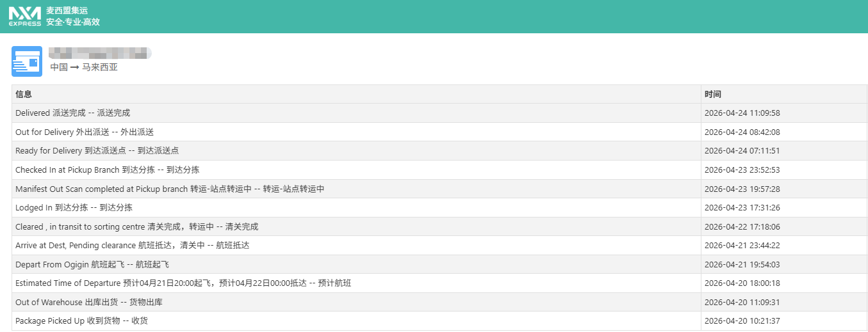This screenshot has height=332, width=868.
Task: Click the 时间 column header
Action: click(712, 94)
